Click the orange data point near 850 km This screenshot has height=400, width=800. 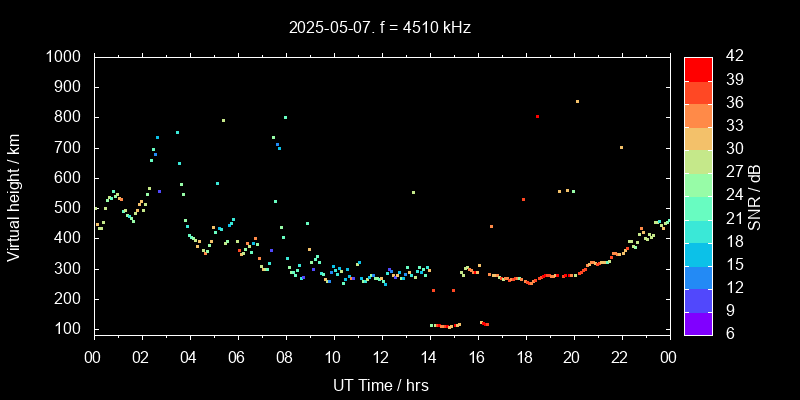[577, 101]
